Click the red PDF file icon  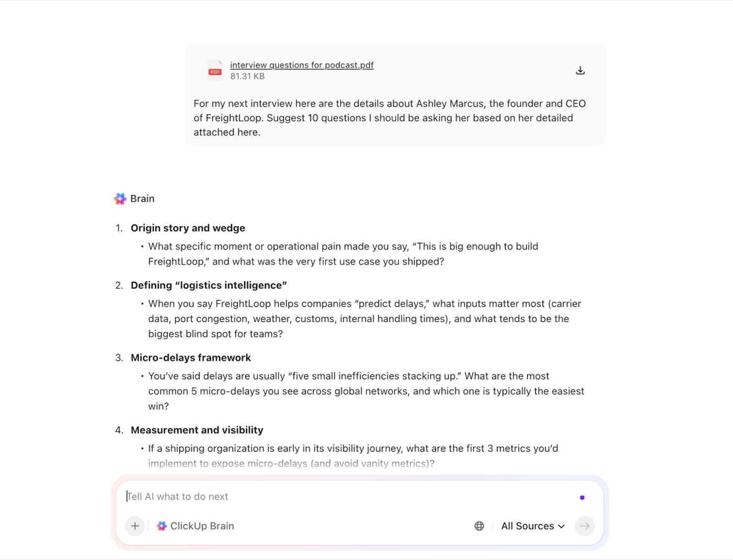(215, 70)
